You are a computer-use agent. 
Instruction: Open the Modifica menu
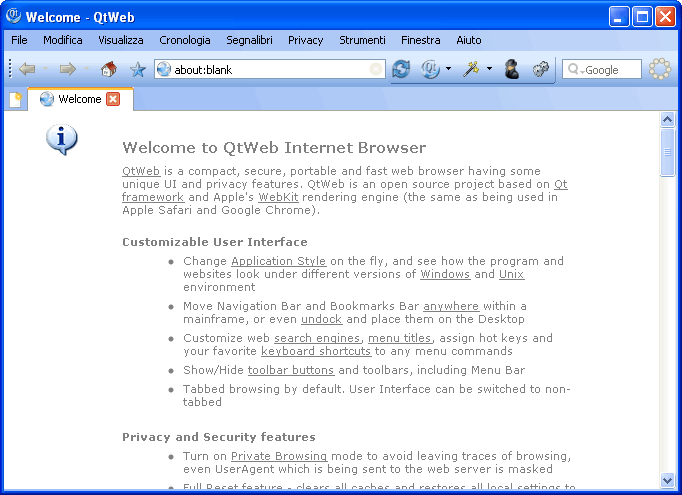63,40
